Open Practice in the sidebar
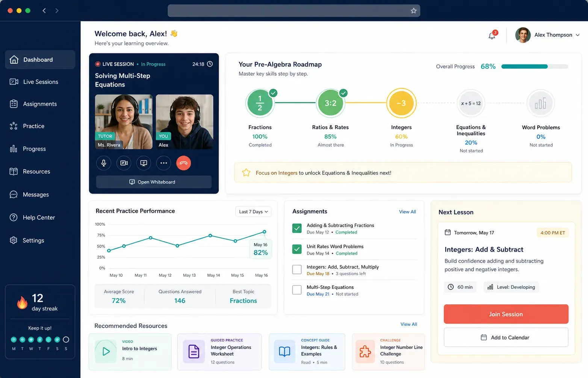 point(40,126)
